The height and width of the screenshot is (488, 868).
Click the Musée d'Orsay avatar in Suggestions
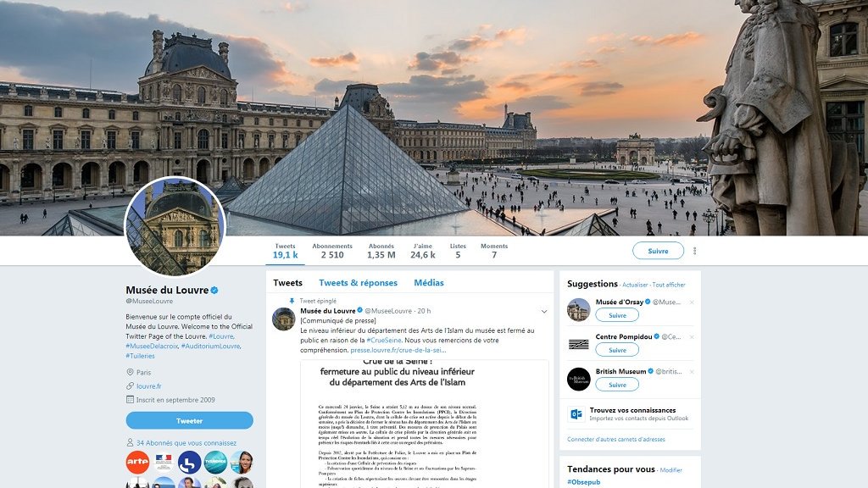(578, 309)
